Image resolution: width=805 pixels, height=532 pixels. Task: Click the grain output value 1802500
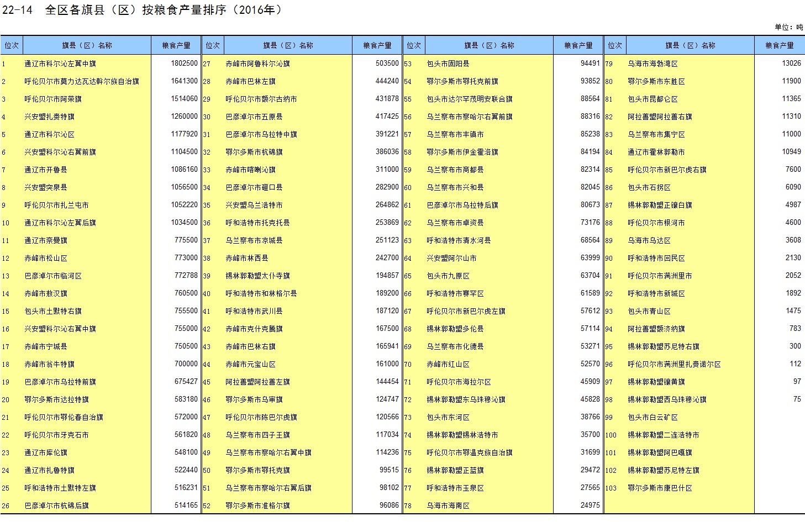click(x=184, y=64)
